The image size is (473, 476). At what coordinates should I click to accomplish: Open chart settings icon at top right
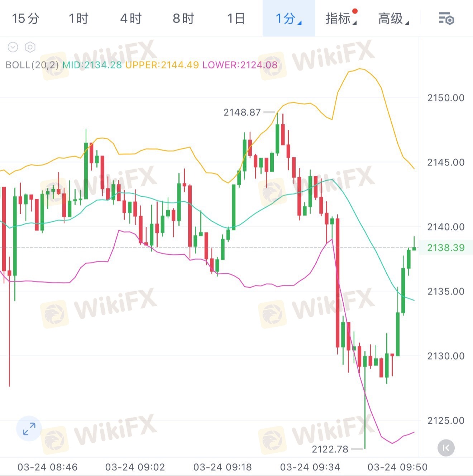446,18
